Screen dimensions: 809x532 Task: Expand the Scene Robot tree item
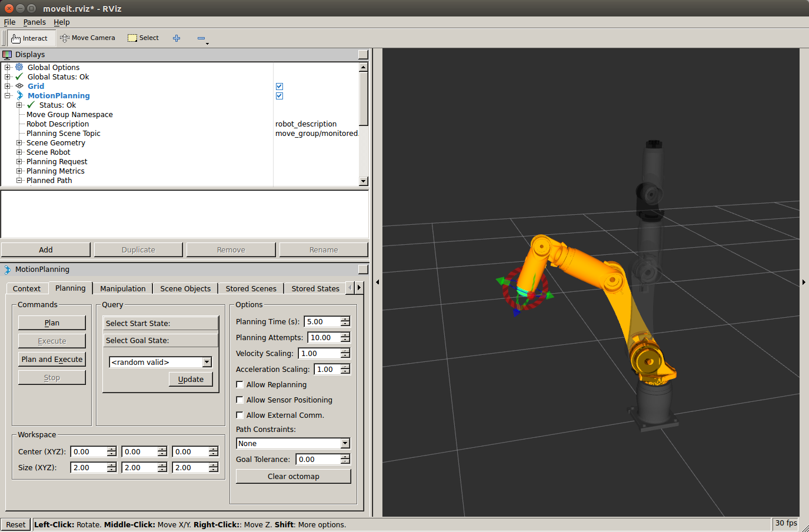click(19, 152)
